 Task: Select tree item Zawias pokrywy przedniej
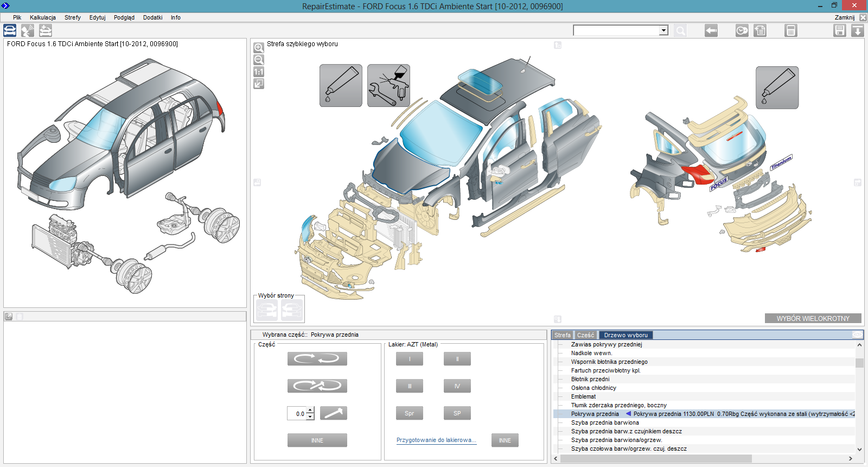pyautogui.click(x=607, y=344)
